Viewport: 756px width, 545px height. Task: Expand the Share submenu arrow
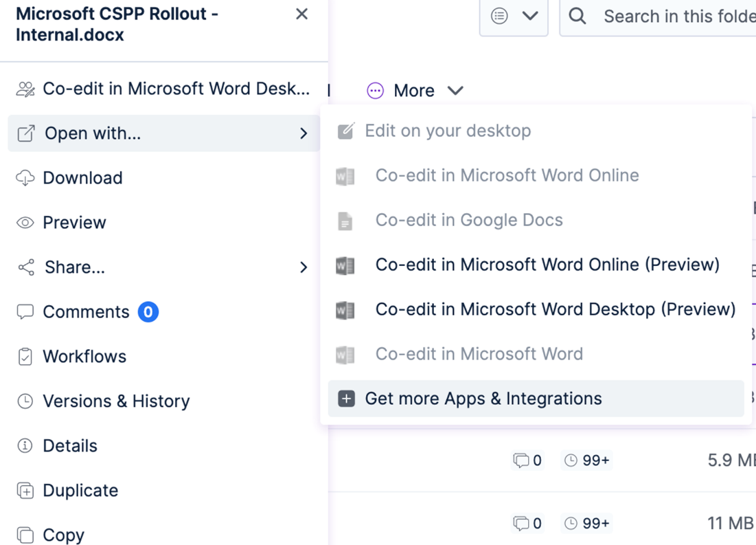point(303,267)
